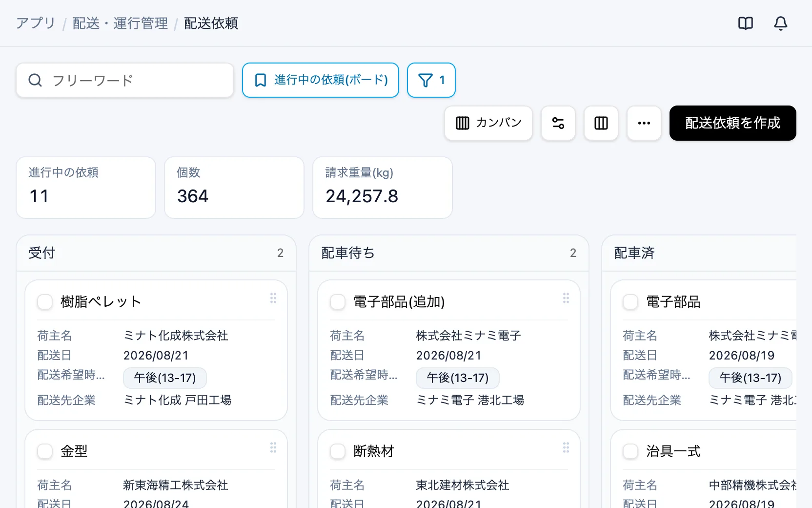
Task: Select the 電子部品(追加) card checkbox
Action: pos(338,302)
